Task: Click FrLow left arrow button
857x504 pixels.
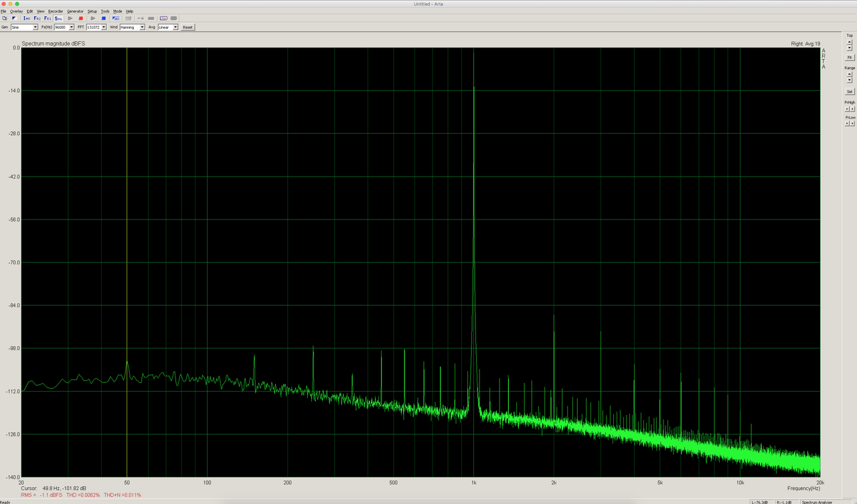Action: [847, 123]
